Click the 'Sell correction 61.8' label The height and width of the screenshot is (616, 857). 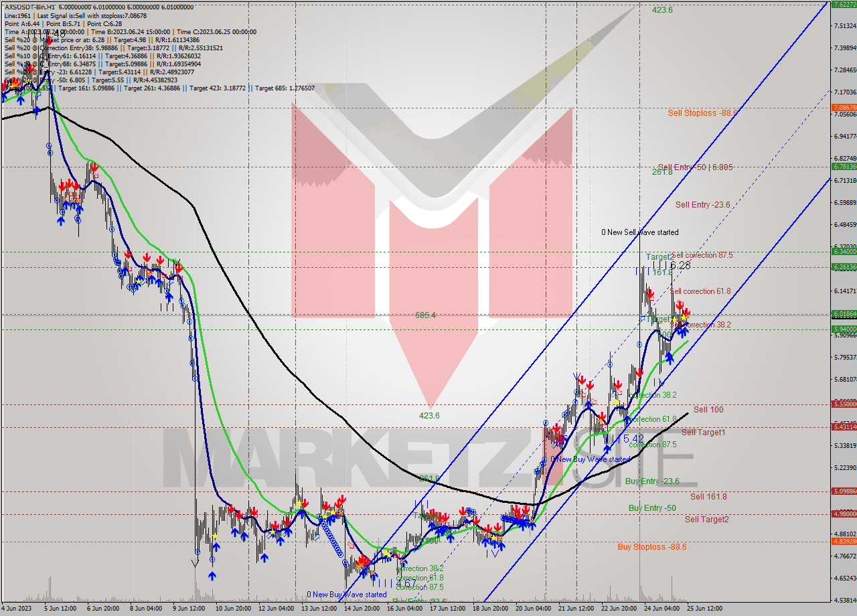(x=700, y=291)
